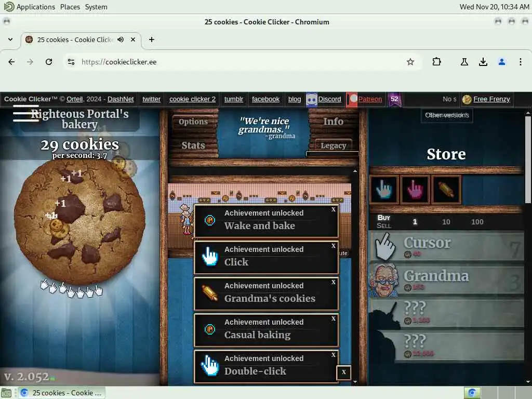
Task: Set bulk purchase amount to 10
Action: pyautogui.click(x=446, y=222)
